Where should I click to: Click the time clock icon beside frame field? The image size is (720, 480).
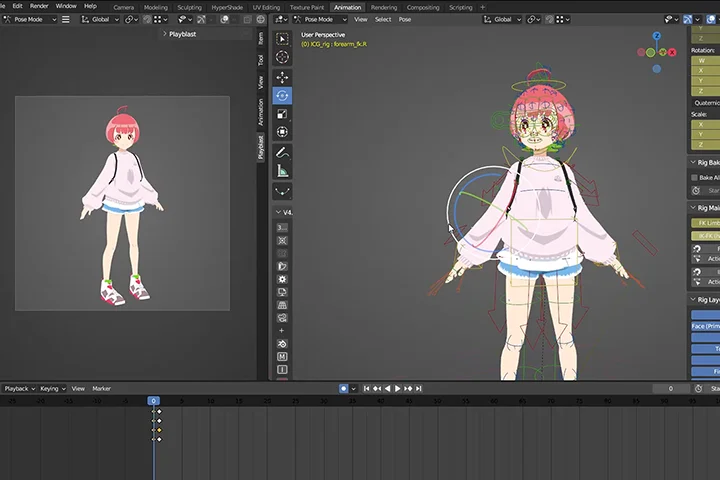pyautogui.click(x=698, y=389)
